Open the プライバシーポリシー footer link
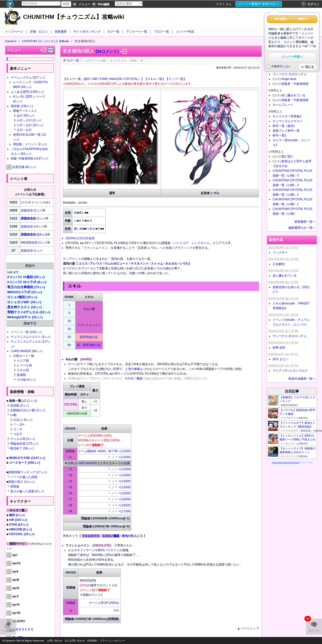Image resolution: width=322 pixels, height=644 pixels. pos(112,640)
